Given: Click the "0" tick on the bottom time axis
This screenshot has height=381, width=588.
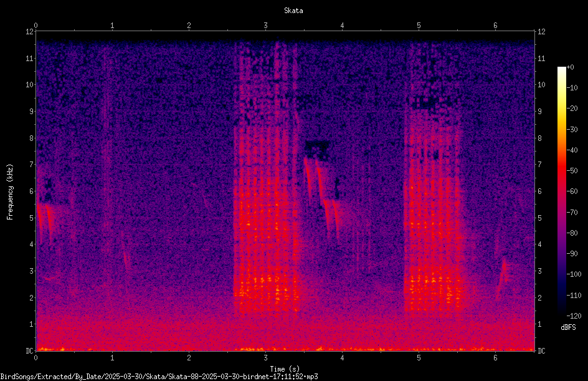Looking at the screenshot, I should tap(36, 358).
